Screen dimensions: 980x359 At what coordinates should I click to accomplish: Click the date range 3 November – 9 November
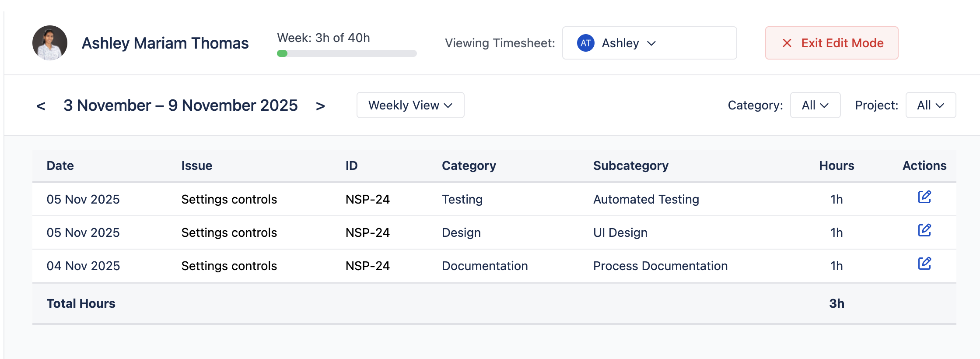click(180, 106)
